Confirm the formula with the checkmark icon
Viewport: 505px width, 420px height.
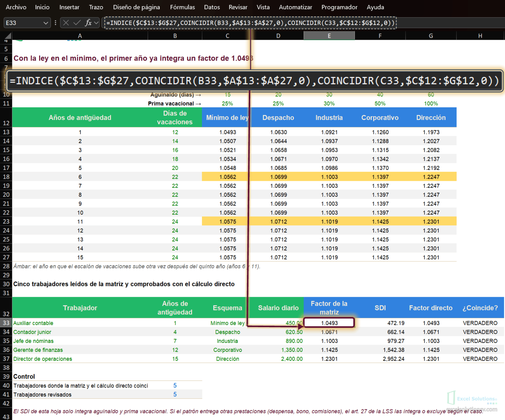pos(77,23)
